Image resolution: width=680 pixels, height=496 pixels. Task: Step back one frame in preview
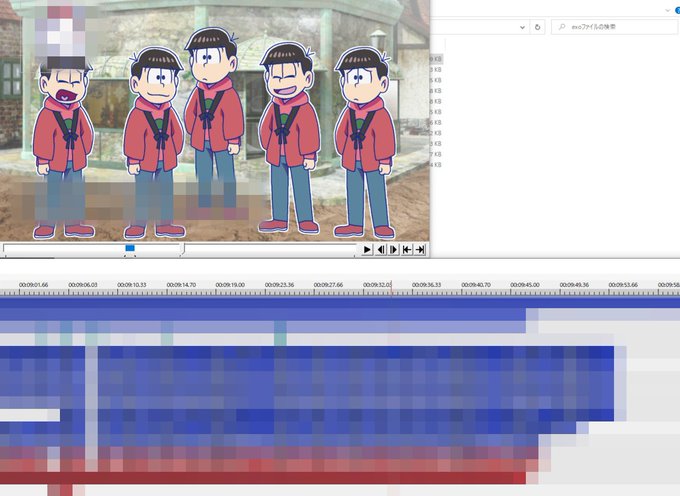click(380, 249)
